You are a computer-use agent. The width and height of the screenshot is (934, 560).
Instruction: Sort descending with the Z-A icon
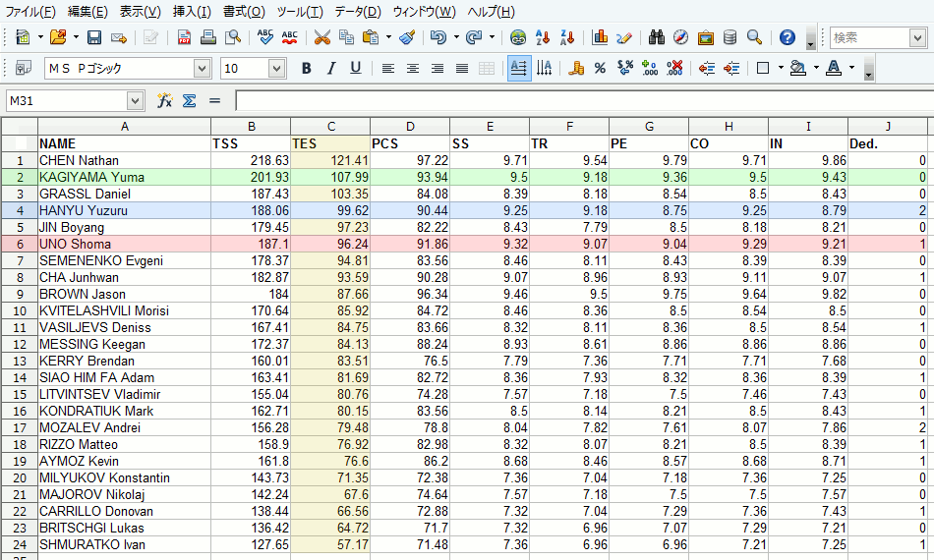pos(567,37)
